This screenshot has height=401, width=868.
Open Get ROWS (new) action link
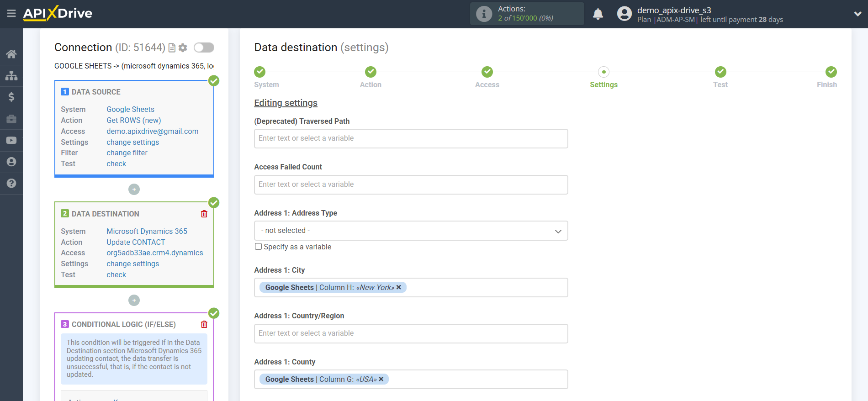(x=133, y=120)
